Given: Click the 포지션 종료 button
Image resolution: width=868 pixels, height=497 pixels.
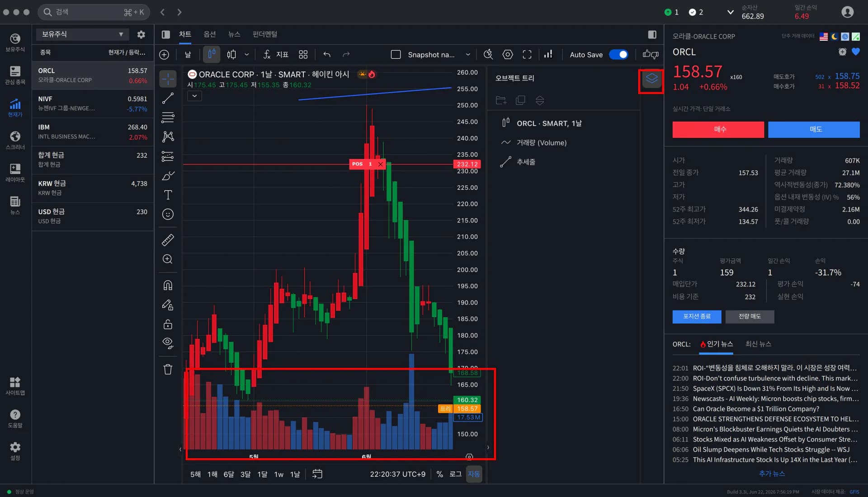Looking at the screenshot, I should coord(697,317).
